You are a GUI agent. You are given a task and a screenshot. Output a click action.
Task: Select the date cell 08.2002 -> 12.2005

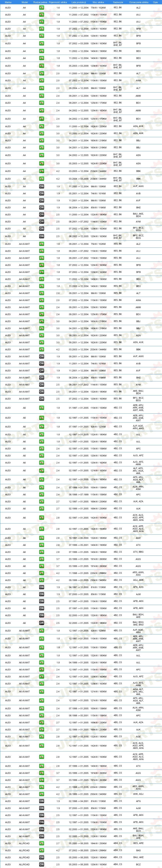click(79, 236)
